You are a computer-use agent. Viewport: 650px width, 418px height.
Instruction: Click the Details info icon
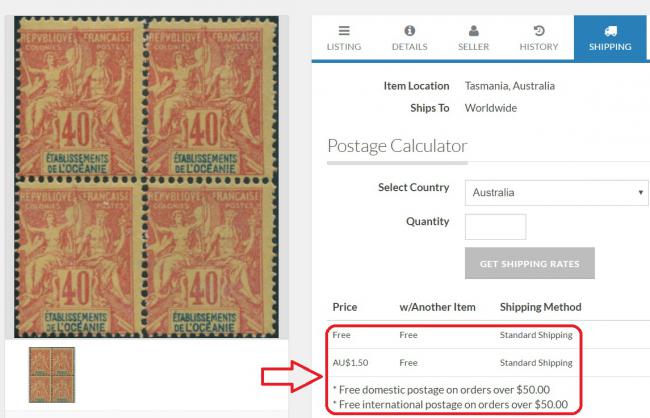(410, 31)
